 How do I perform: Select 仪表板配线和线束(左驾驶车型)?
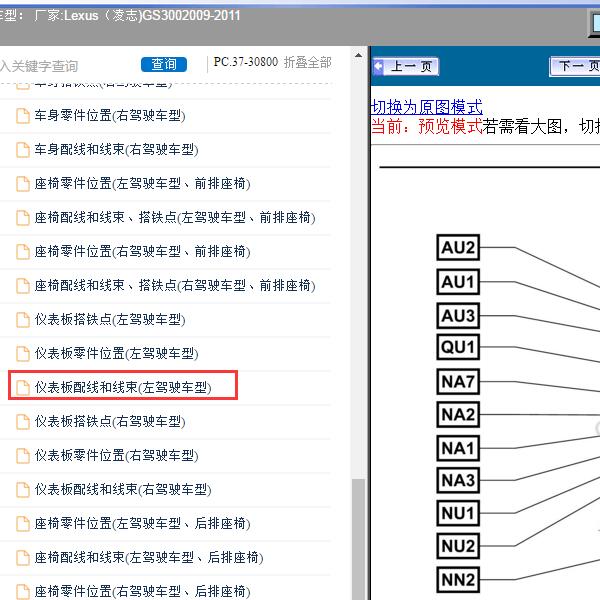pos(123,388)
